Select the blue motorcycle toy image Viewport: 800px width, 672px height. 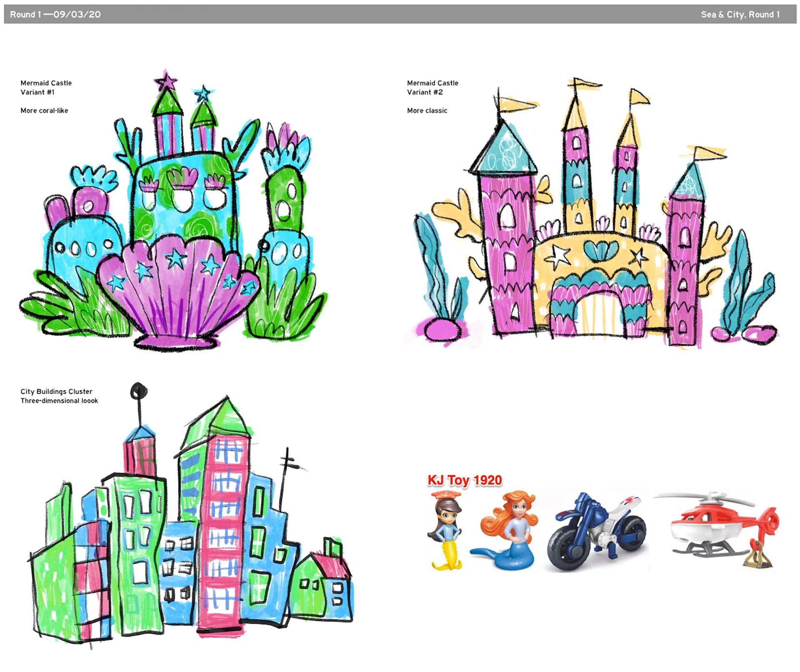pyautogui.click(x=597, y=532)
